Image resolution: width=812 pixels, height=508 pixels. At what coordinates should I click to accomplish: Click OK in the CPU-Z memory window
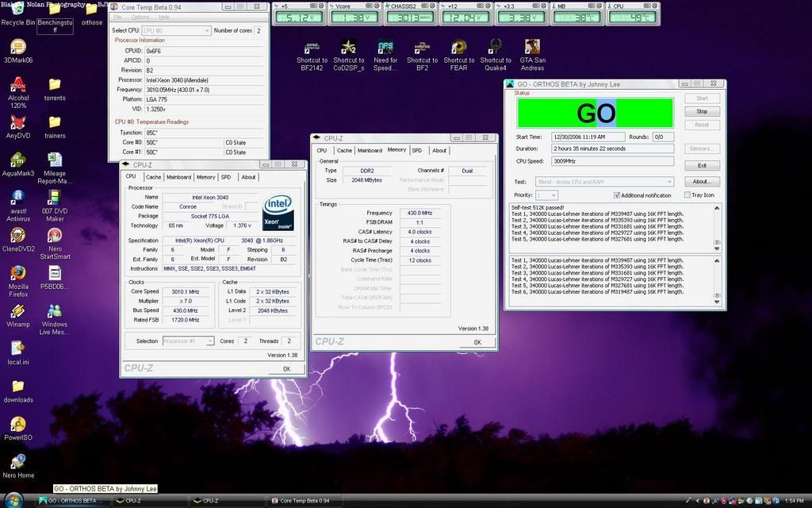click(x=477, y=342)
